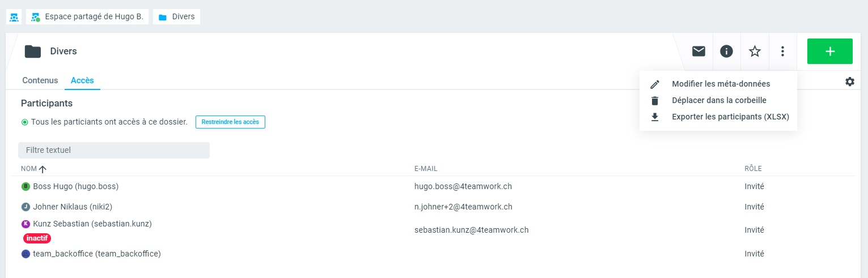
Task: Focus the Filtre textuel input field
Action: coord(114,150)
